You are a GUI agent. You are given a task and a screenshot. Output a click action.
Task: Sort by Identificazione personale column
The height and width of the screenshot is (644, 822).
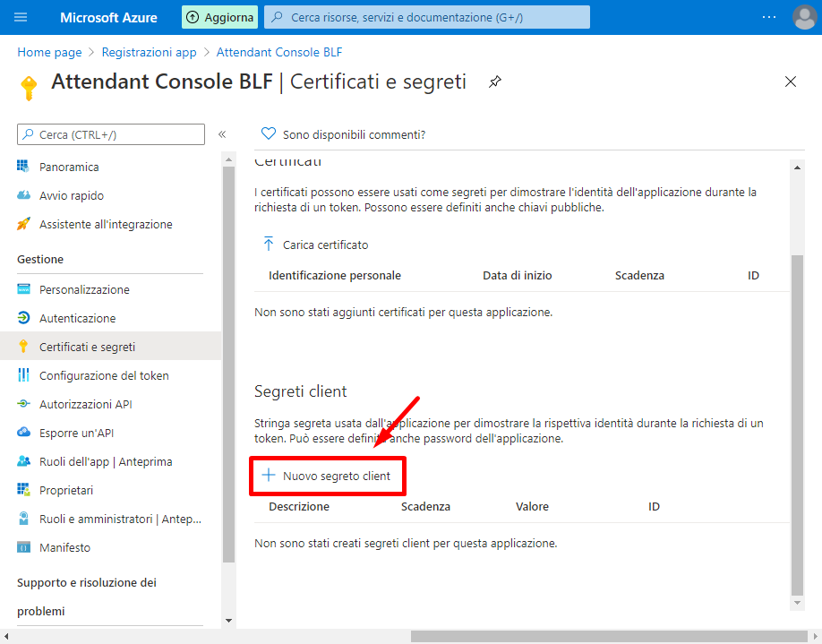point(335,275)
